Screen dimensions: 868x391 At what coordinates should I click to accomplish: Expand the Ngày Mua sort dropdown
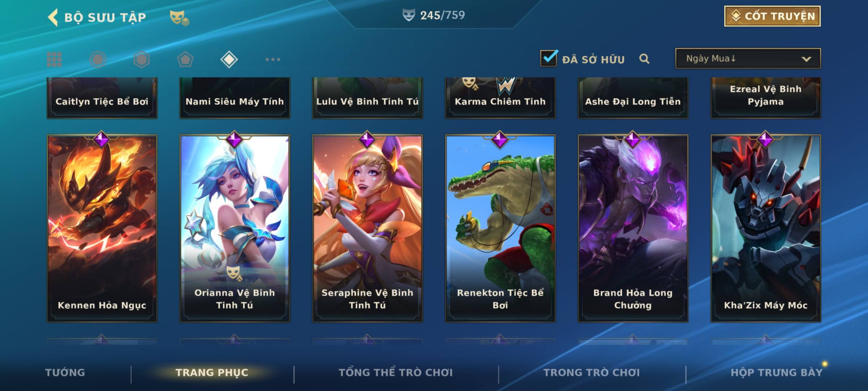(x=748, y=58)
